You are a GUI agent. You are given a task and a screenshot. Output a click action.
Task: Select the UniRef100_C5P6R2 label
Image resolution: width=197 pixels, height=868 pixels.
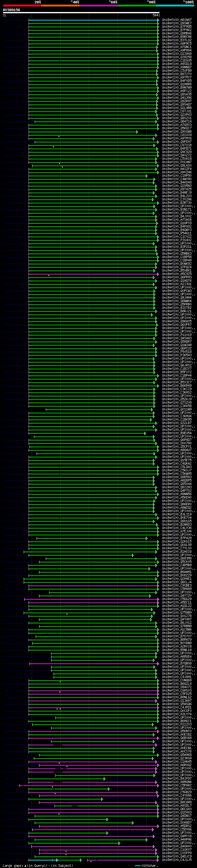click(x=177, y=785)
